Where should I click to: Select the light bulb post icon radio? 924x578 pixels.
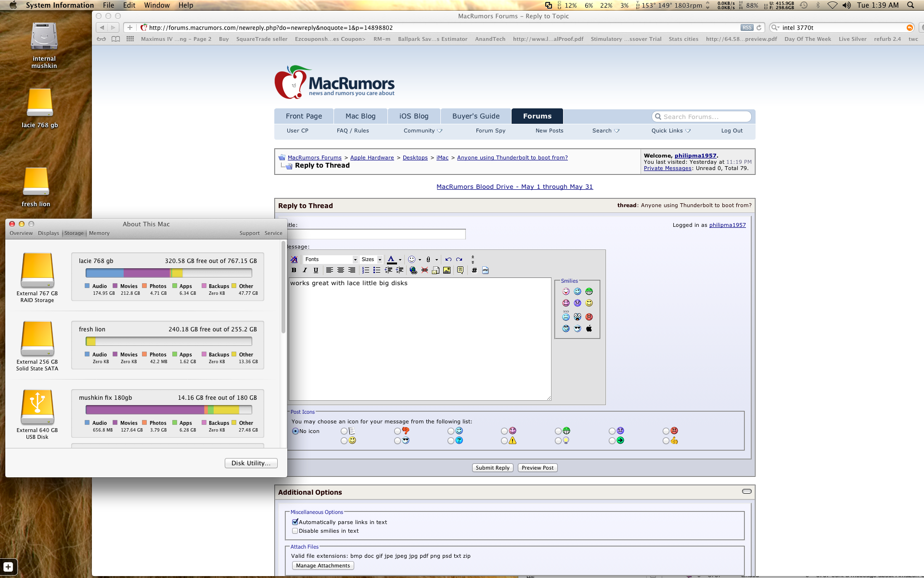[558, 441]
